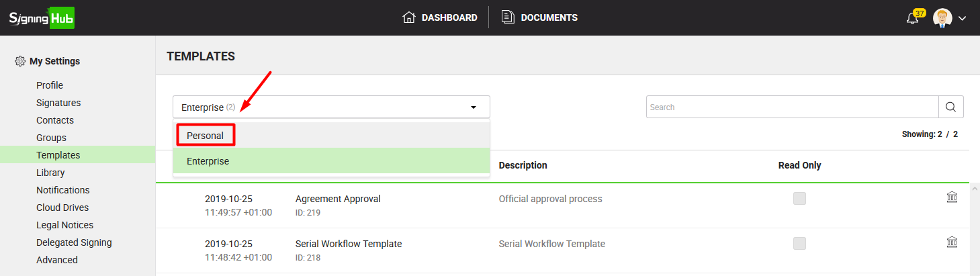This screenshot has height=276, width=980.
Task: Open Signatures settings in the sidebar
Action: point(58,103)
